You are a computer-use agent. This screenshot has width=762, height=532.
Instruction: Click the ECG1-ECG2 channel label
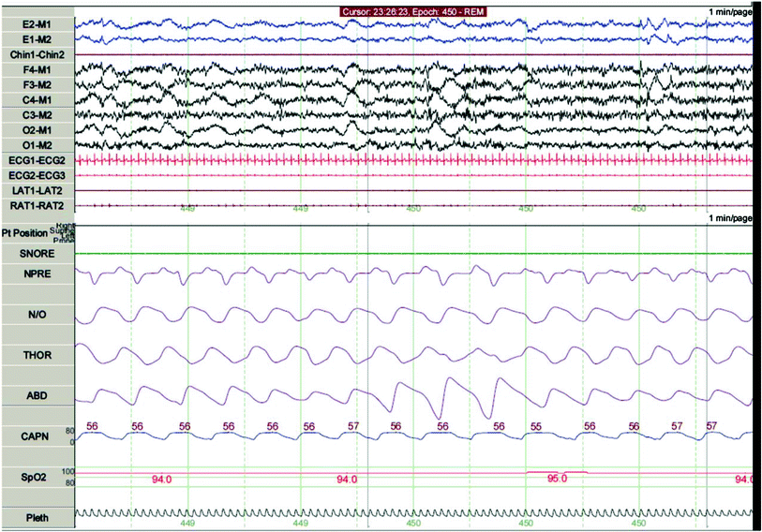click(37, 160)
